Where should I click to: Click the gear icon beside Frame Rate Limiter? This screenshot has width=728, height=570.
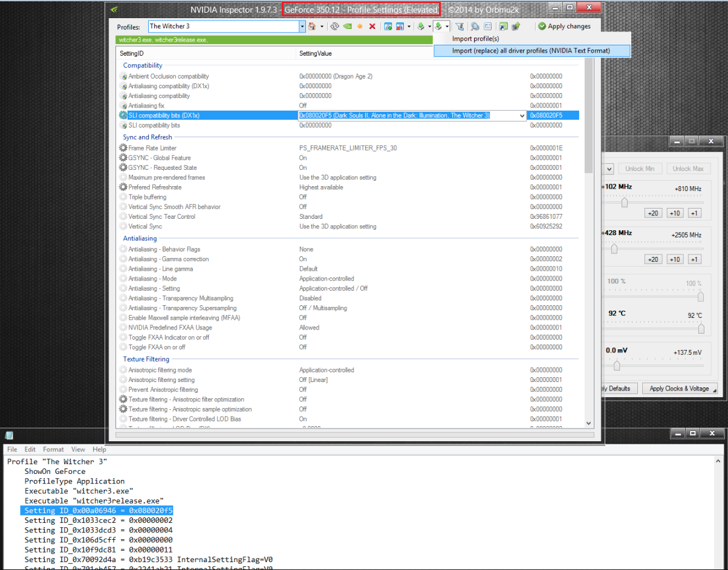123,148
